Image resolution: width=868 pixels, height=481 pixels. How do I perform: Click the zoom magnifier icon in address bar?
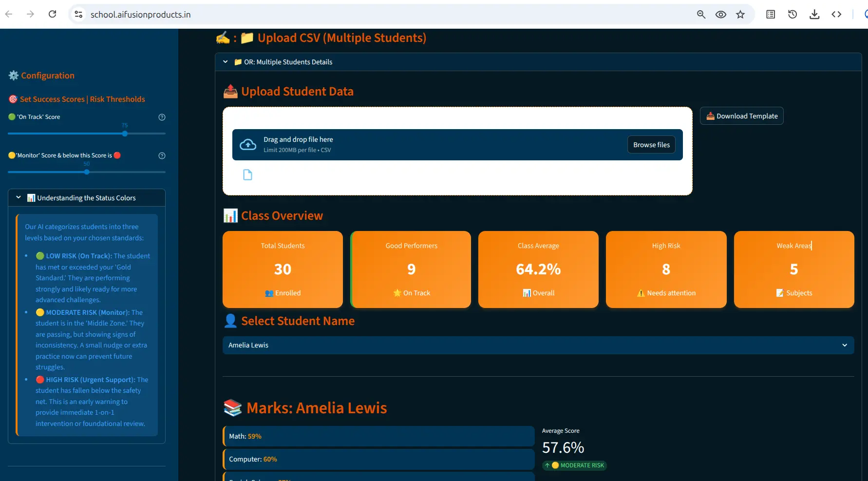coord(701,15)
